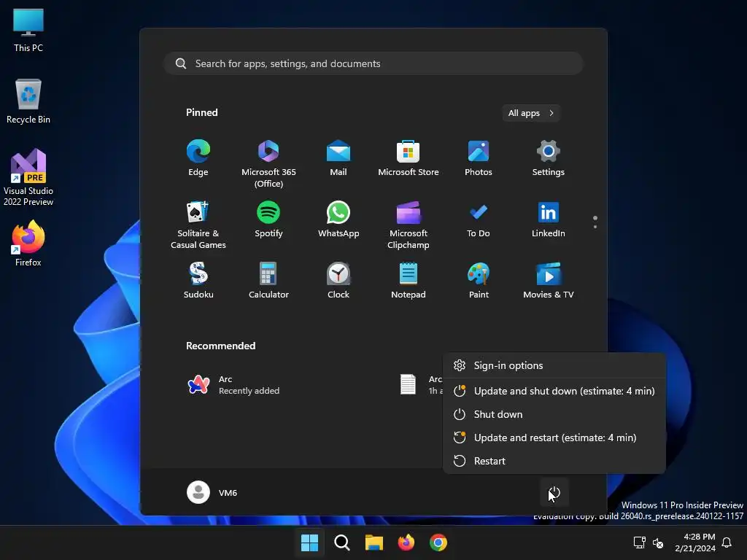Open WhatsApp
The image size is (747, 560).
338,219
